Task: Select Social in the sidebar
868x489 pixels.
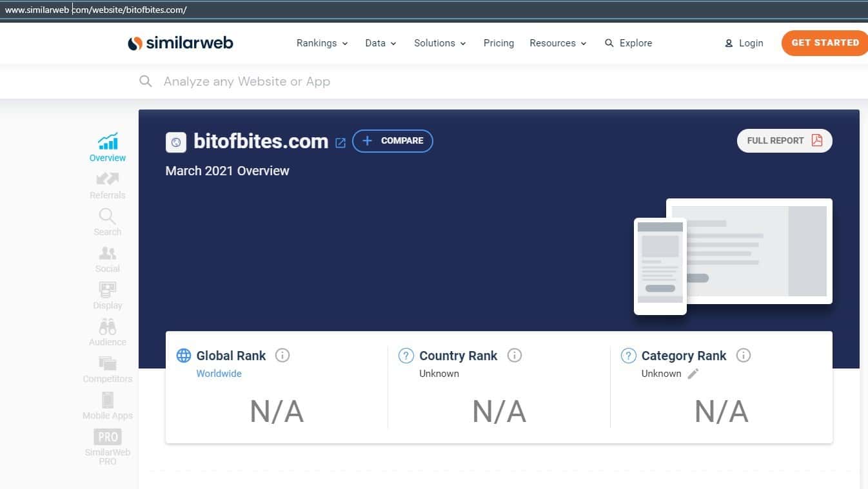Action: click(x=108, y=259)
